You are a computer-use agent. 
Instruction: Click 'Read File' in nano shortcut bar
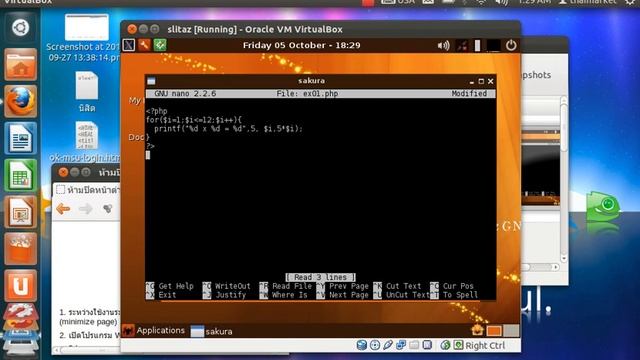click(x=292, y=286)
